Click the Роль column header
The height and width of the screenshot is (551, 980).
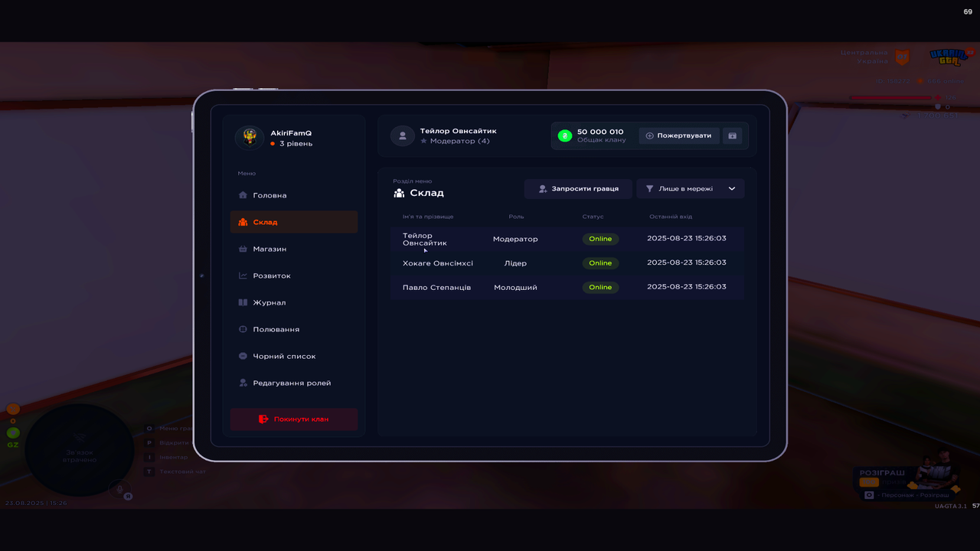pos(516,217)
